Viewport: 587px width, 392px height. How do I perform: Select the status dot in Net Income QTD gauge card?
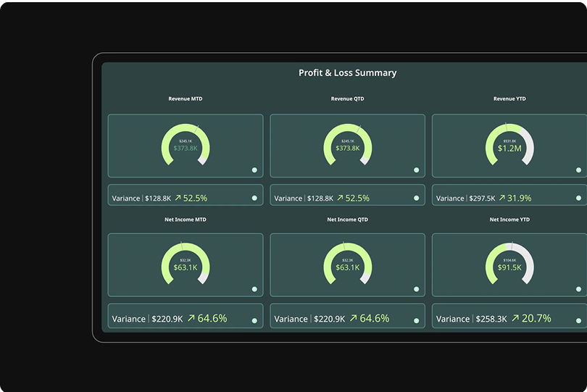coord(416,289)
